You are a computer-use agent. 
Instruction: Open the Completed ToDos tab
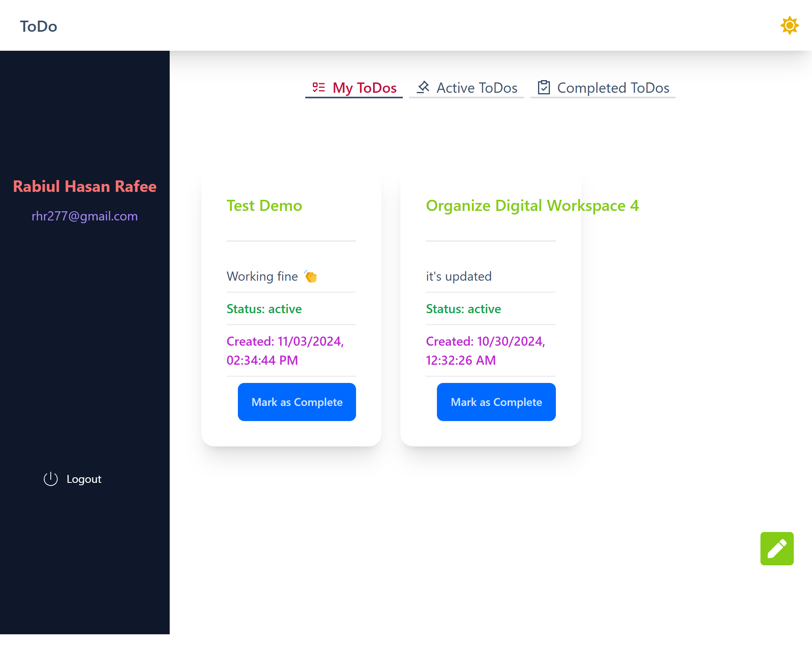[613, 88]
